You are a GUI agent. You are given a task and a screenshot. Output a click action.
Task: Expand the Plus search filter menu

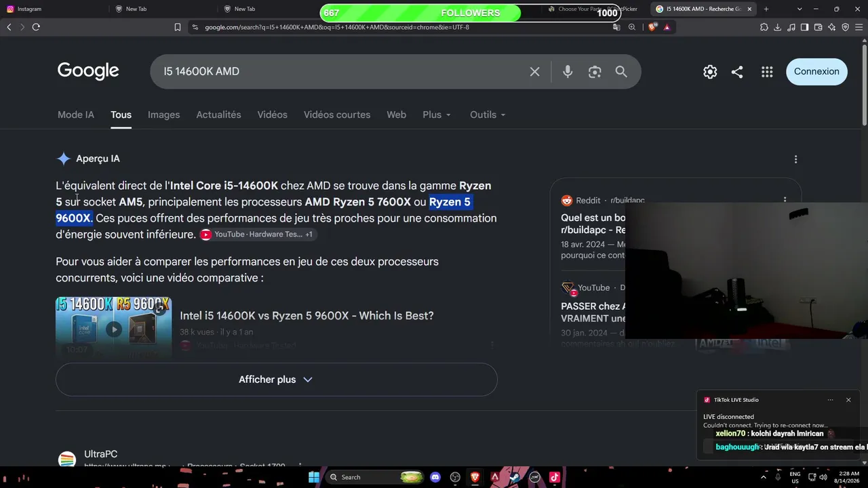click(437, 115)
